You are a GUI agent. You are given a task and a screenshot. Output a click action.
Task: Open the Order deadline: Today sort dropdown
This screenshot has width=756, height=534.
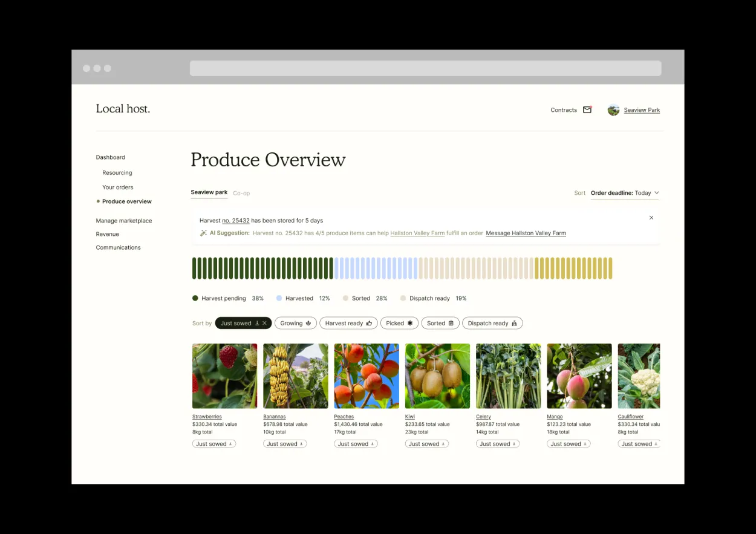[x=625, y=194]
